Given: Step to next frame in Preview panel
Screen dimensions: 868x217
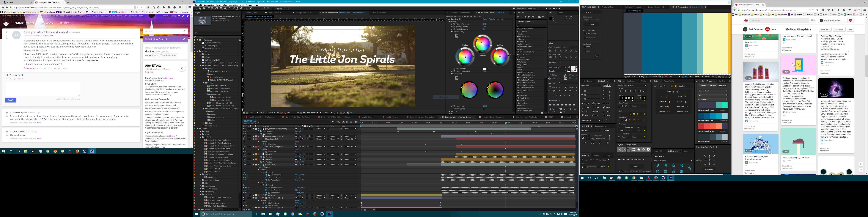Looking at the screenshot, I should 529,17.
